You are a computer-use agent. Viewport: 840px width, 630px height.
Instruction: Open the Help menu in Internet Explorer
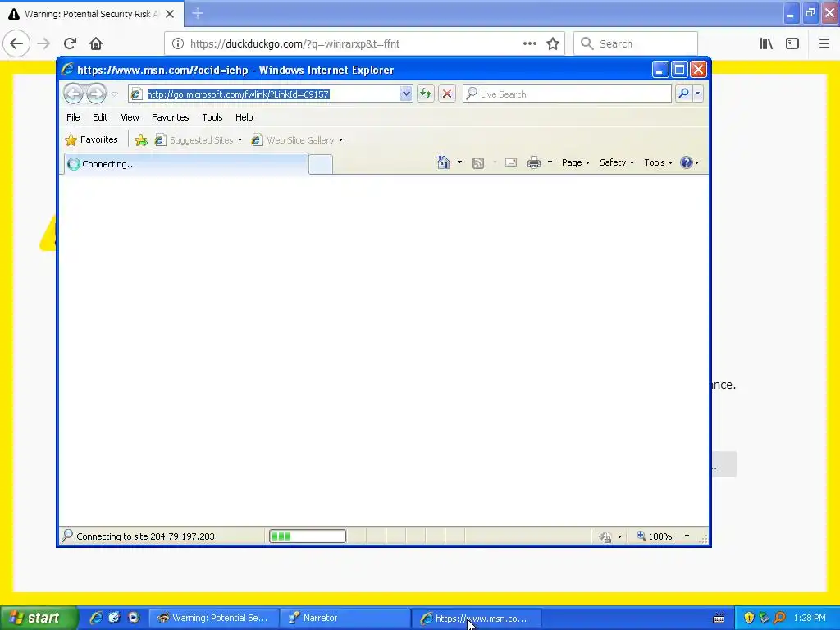244,117
